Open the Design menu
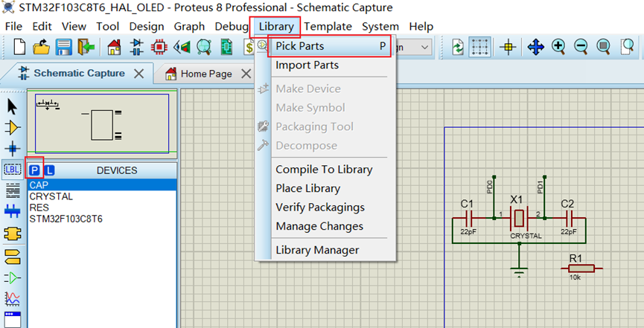The width and height of the screenshot is (644, 328). click(146, 27)
